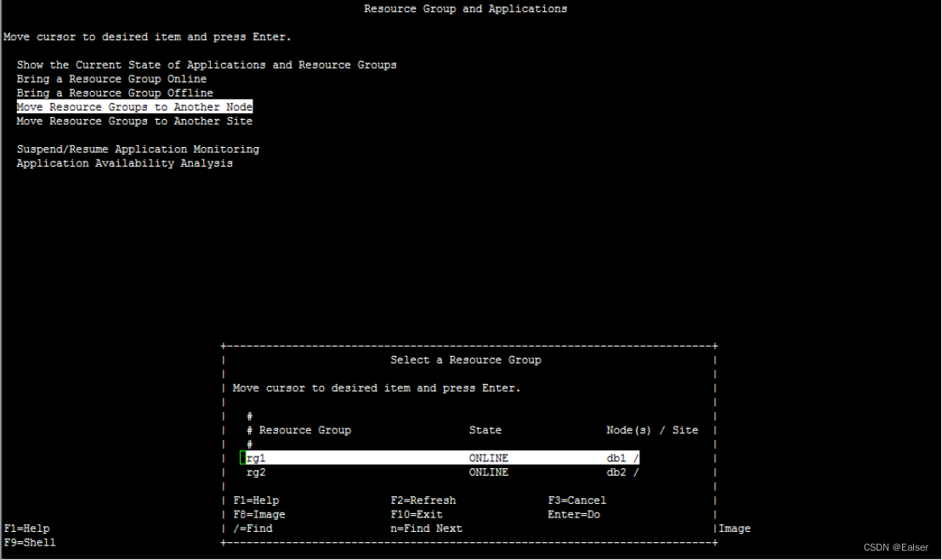Click F3=Cancel in the dialog

(x=576, y=501)
